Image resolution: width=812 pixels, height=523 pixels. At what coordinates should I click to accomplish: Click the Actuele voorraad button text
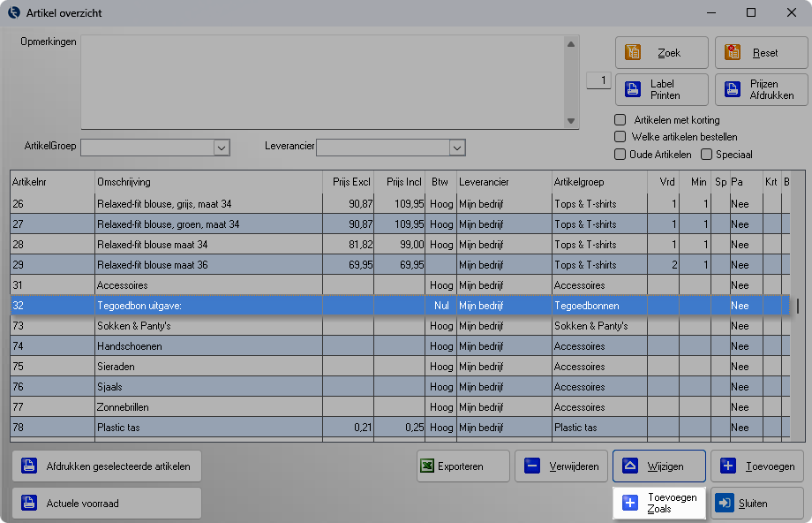[x=82, y=504]
